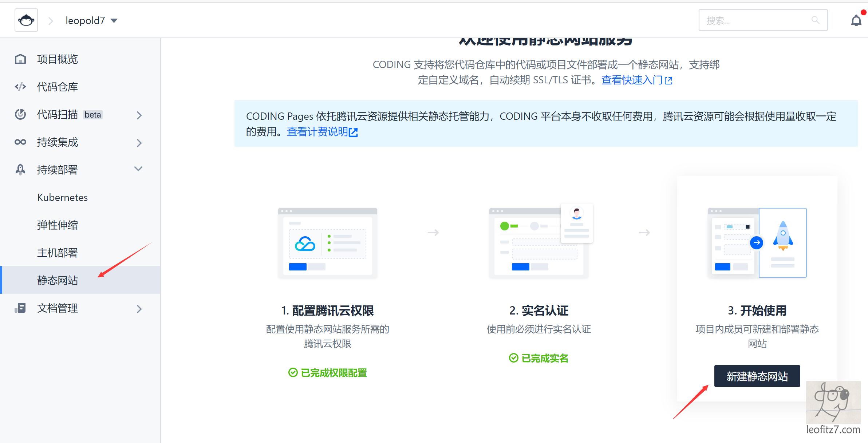Collapse the 持续部署 section chevron

point(138,169)
